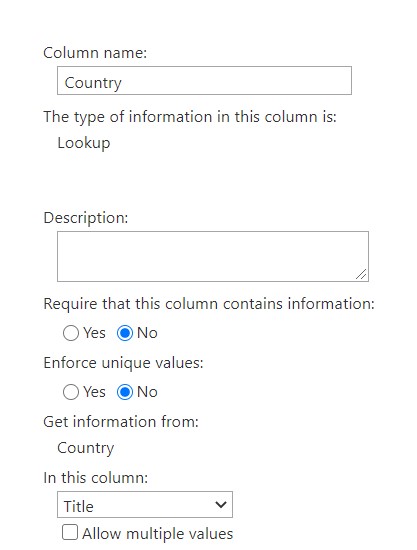Viewport: 417px width, 550px height.
Task: Click Country under Get information from
Action: (x=86, y=448)
